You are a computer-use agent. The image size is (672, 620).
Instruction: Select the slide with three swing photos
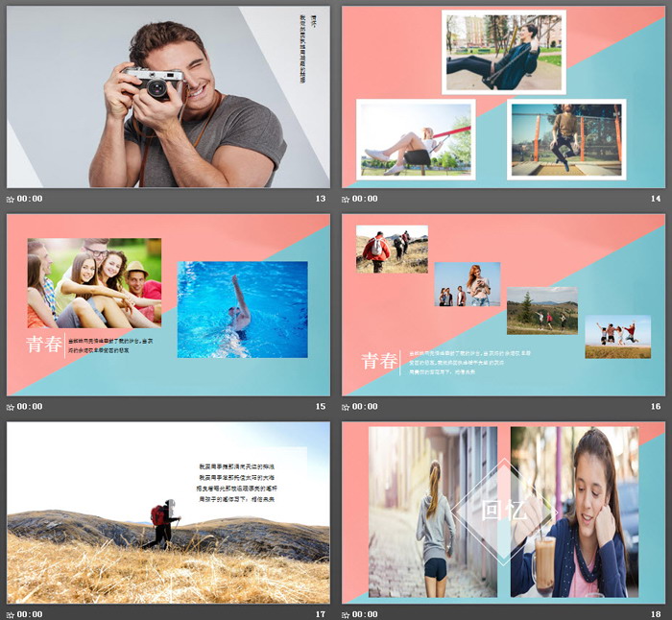[x=503, y=97]
